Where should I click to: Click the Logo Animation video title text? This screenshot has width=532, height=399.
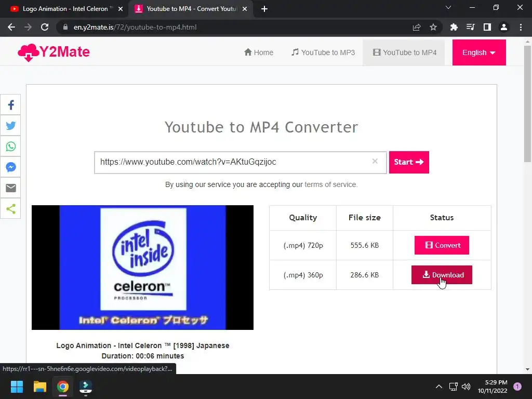pos(142,345)
